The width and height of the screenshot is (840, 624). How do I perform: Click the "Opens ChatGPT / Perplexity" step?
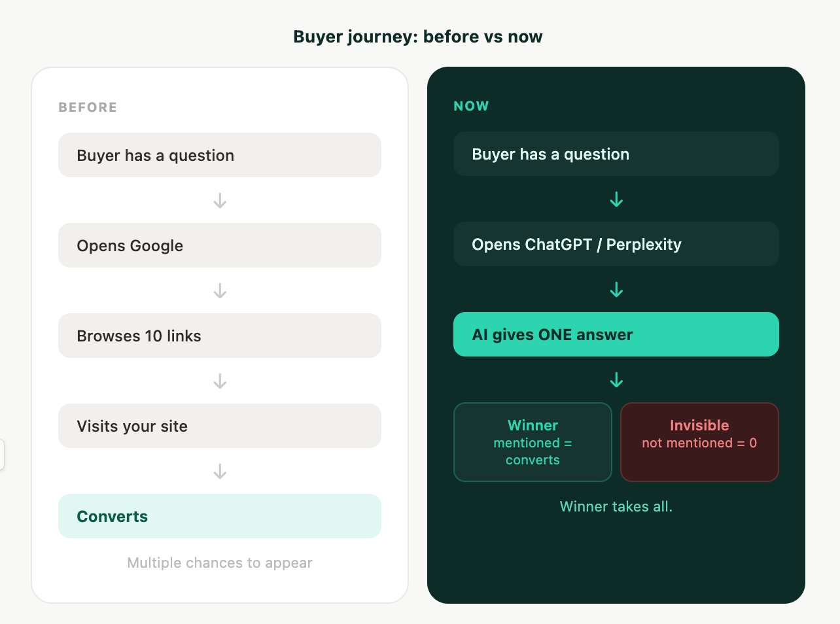[x=616, y=244]
